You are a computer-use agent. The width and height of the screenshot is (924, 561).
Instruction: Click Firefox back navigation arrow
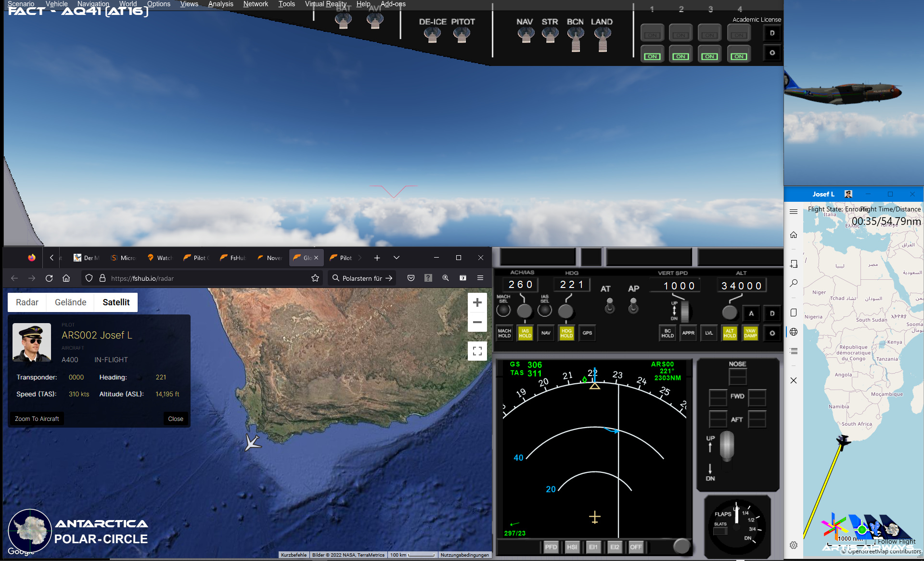tap(14, 278)
